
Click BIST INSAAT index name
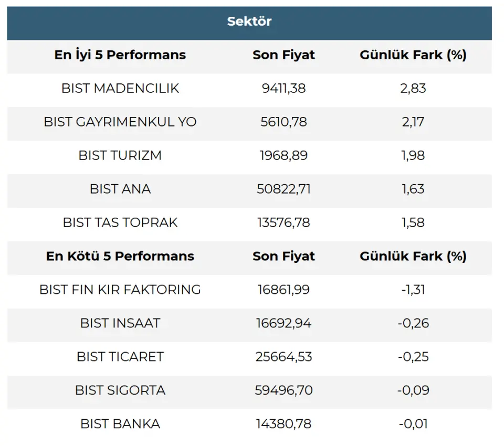pyautogui.click(x=120, y=323)
